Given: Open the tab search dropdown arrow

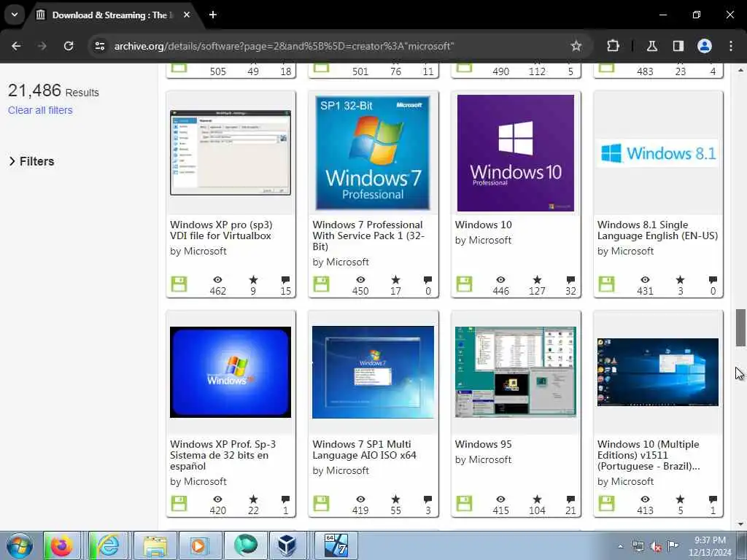Looking at the screenshot, I should tap(15, 15).
